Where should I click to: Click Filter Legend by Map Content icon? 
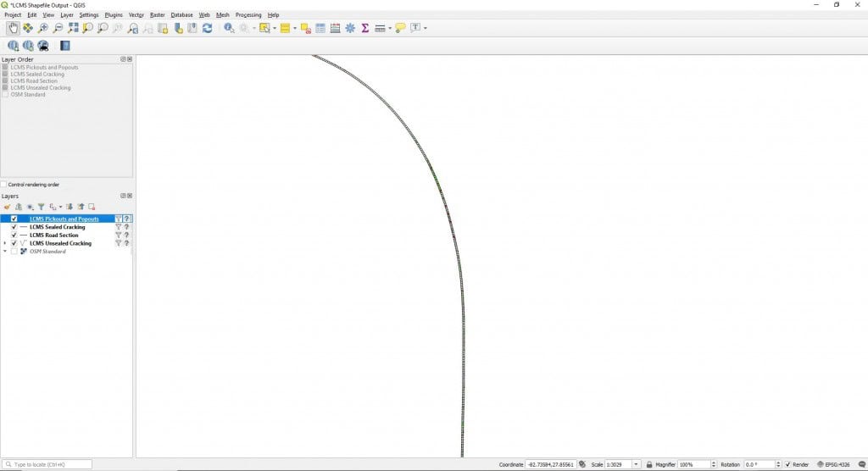tap(41, 207)
